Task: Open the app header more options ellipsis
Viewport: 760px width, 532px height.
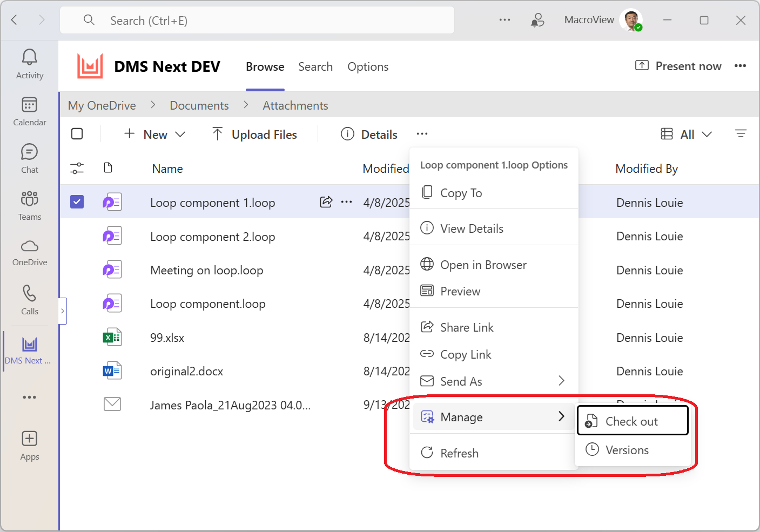Action: pyautogui.click(x=740, y=66)
